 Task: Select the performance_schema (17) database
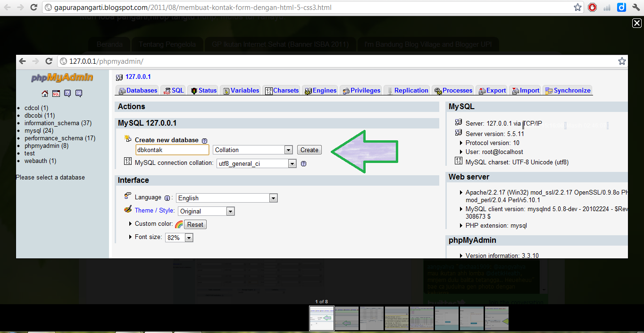tap(60, 138)
